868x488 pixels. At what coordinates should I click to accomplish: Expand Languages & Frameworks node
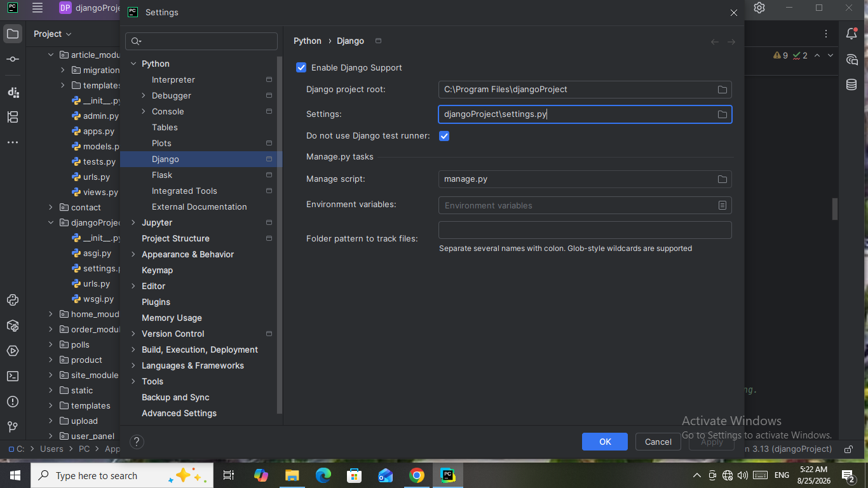pos(133,365)
